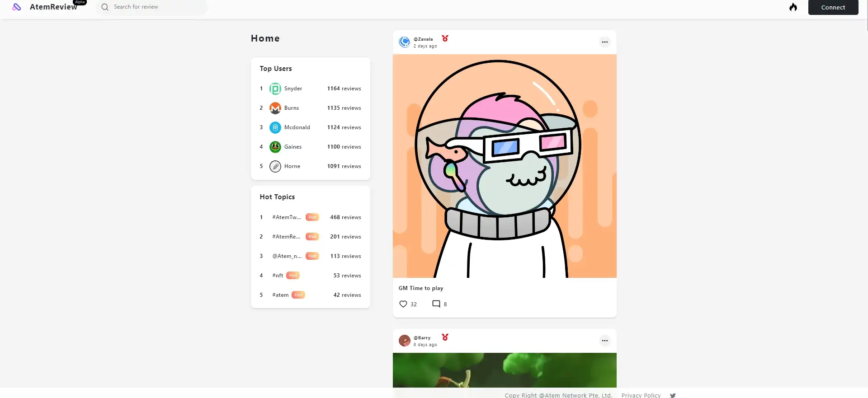Image resolution: width=868 pixels, height=398 pixels.
Task: Click the AtemReview logo icon
Action: tap(17, 7)
